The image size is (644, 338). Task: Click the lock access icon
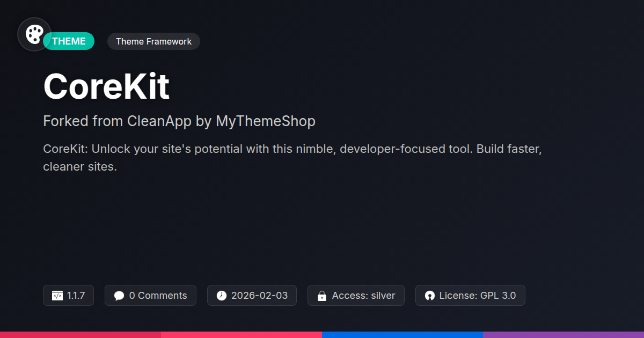pos(322,296)
